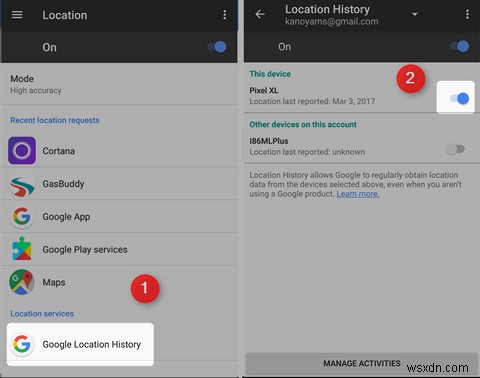Tap the Google App icon
The image size is (480, 378).
tap(22, 217)
